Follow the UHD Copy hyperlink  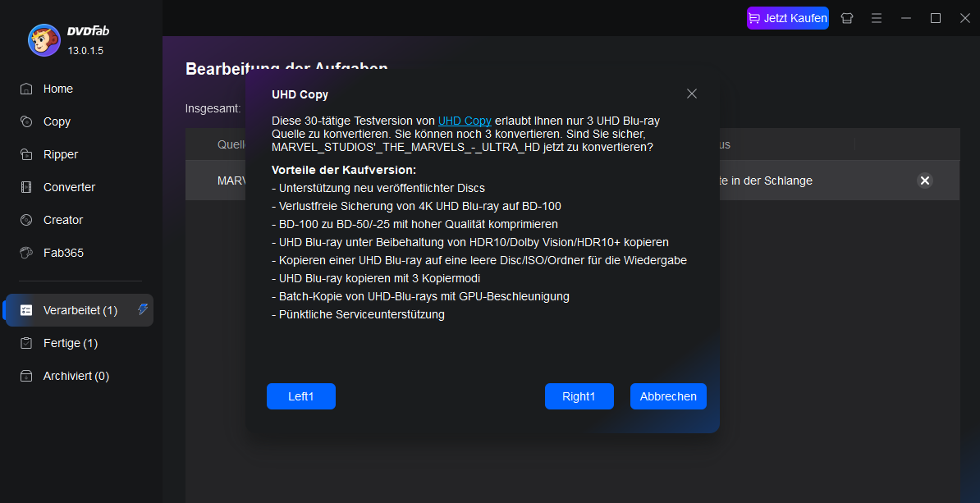465,121
